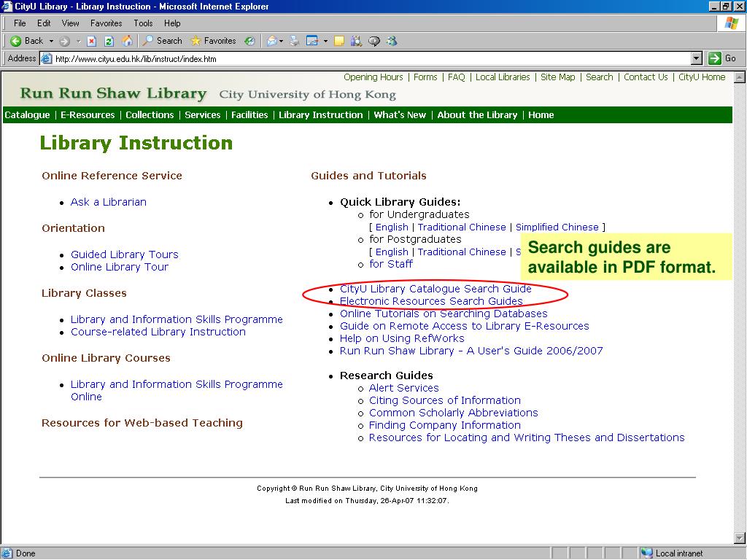The height and width of the screenshot is (560, 747).
Task: Open the File menu
Action: point(20,23)
